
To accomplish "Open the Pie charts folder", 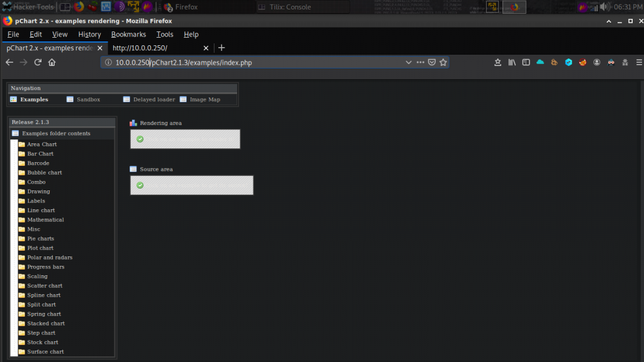I will click(40, 239).
